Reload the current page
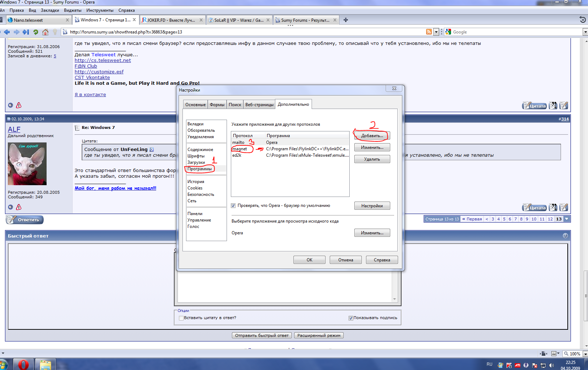This screenshot has width=588, height=370. click(x=36, y=32)
